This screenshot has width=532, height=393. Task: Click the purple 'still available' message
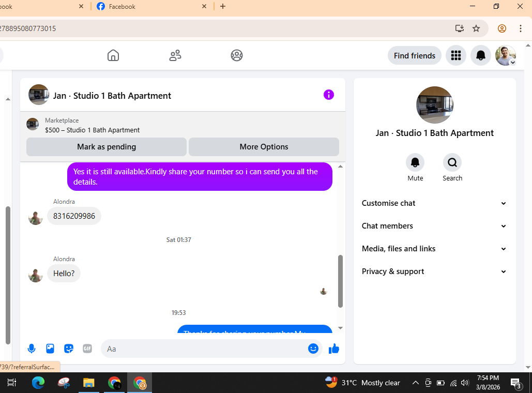(200, 176)
